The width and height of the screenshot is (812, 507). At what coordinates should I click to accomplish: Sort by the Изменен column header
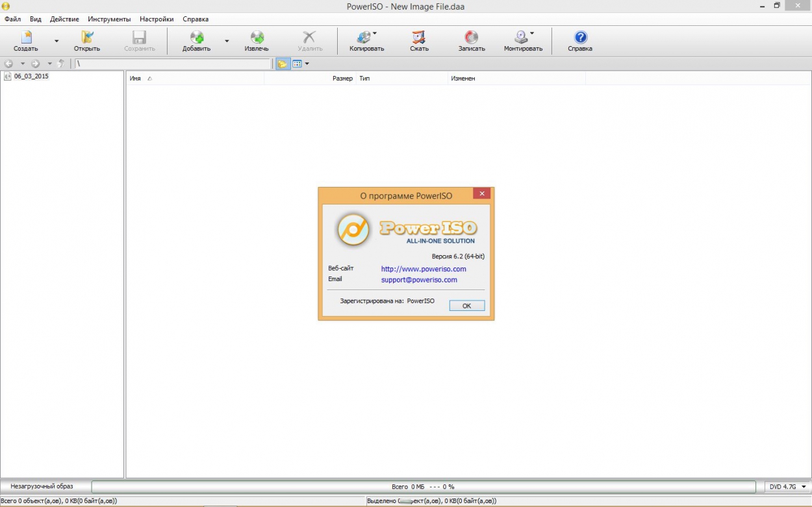pos(517,79)
